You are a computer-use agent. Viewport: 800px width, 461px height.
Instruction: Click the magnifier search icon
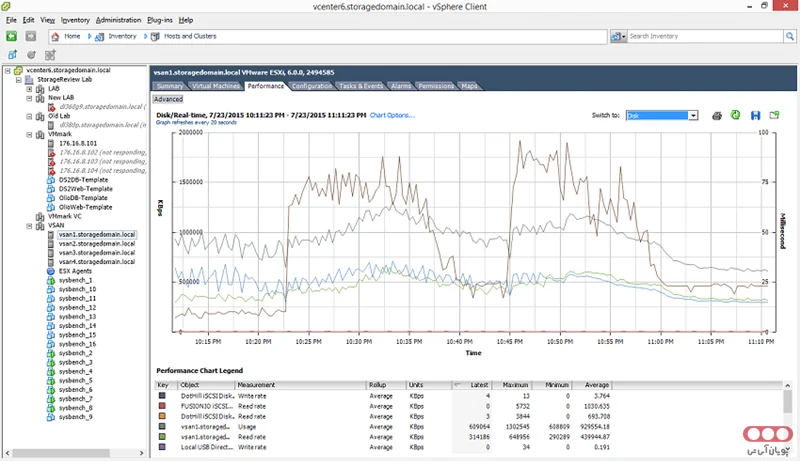tap(790, 36)
